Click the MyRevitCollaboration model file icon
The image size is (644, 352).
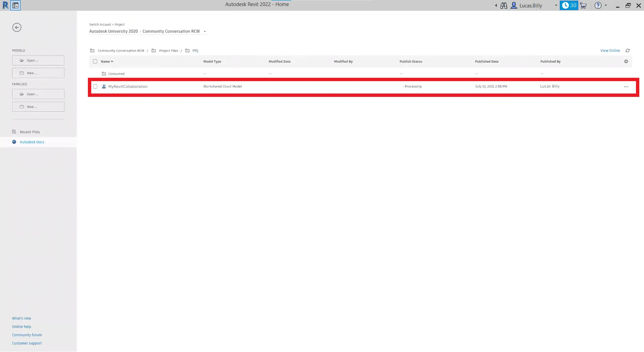coord(104,86)
